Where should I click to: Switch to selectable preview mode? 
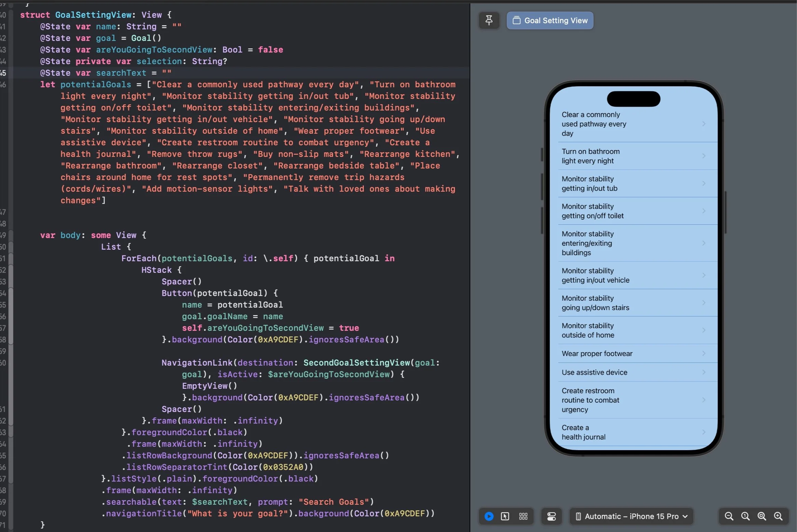[x=505, y=516]
